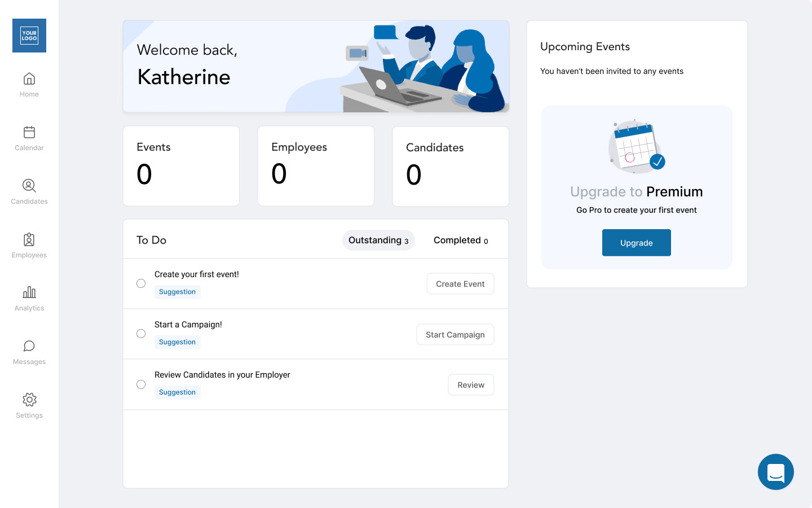The image size is (812, 508).
Task: Go to Calendar in the sidebar
Action: [29, 133]
